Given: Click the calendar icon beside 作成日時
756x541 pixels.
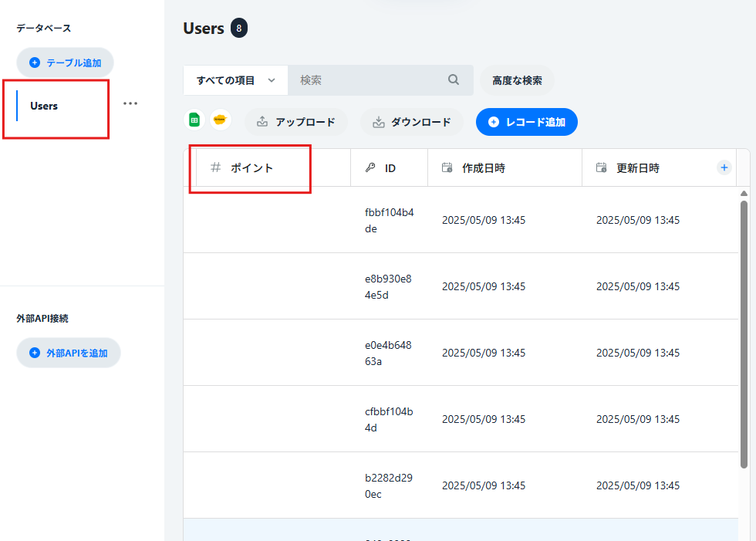Looking at the screenshot, I should point(447,167).
